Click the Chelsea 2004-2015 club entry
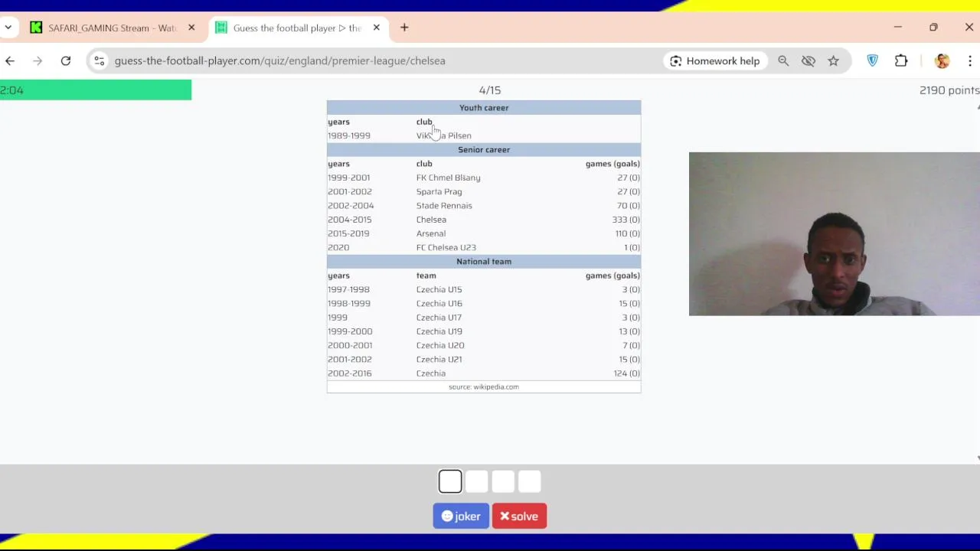Screen dimensions: 980x551 [431, 220]
